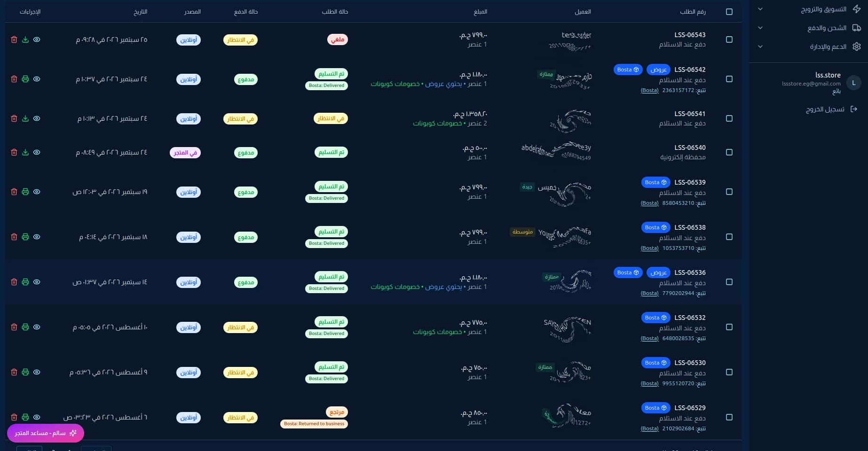
Task: Download invoice for order LSS-06543
Action: pyautogui.click(x=25, y=40)
